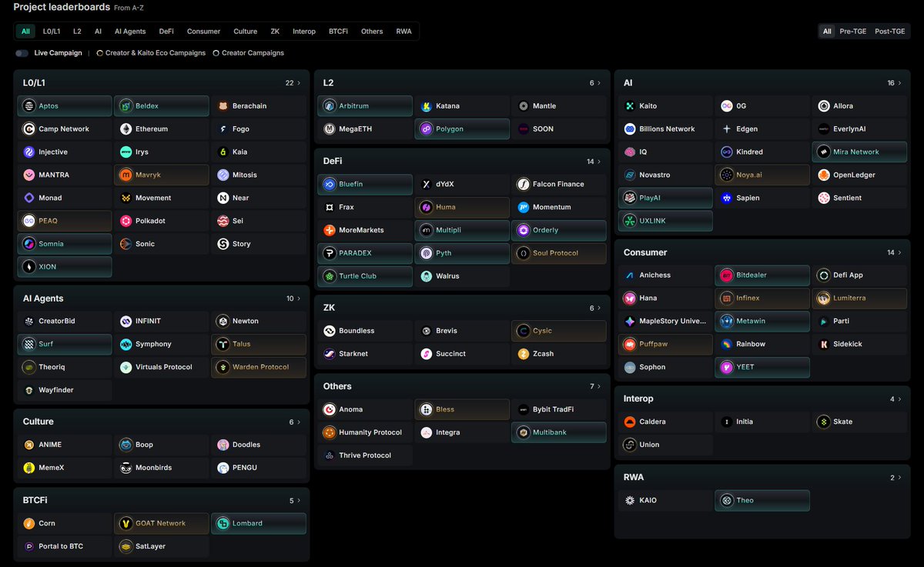
Task: Click the Arbitrum logo icon
Action: point(329,106)
